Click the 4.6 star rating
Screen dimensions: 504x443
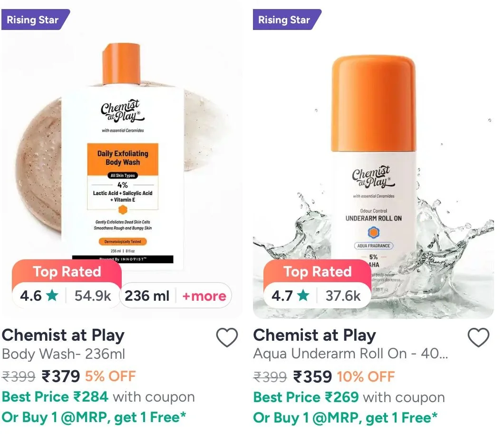point(39,296)
